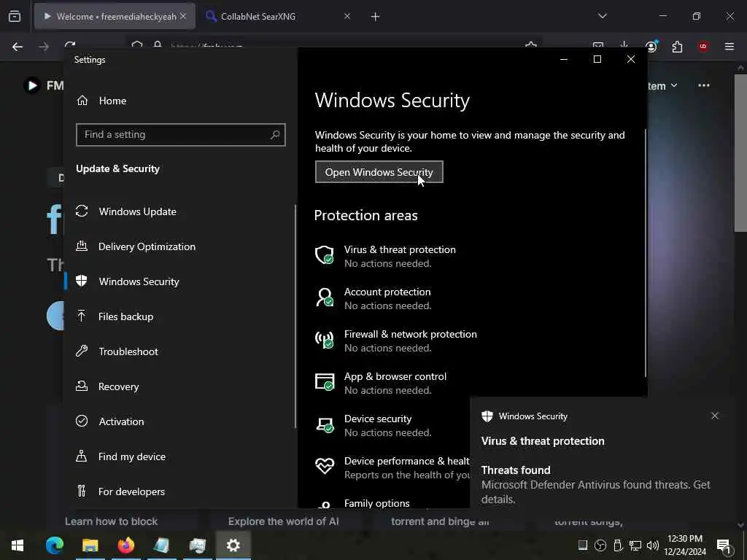Open the uBlock Origin extension icon
The height and width of the screenshot is (560, 747).
703,46
